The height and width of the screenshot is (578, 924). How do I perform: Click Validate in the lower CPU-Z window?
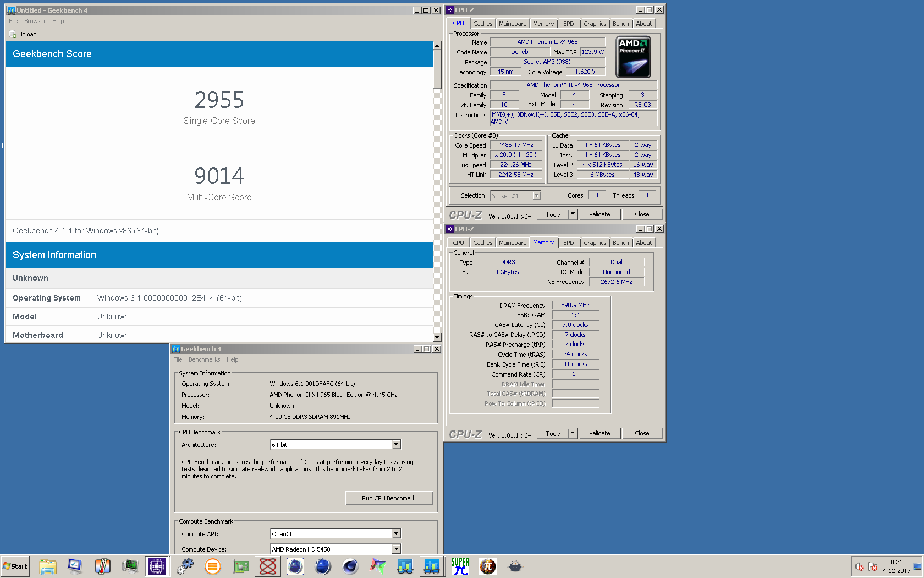pos(599,434)
